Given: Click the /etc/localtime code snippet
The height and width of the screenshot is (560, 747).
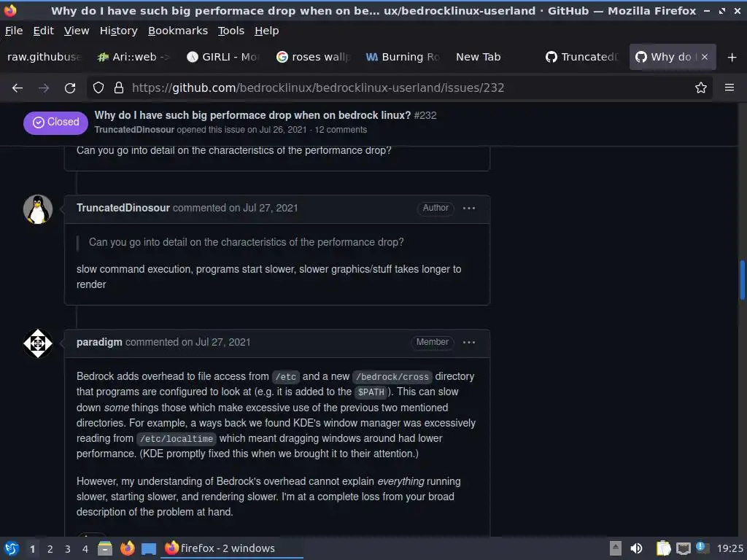Looking at the screenshot, I should [177, 438].
